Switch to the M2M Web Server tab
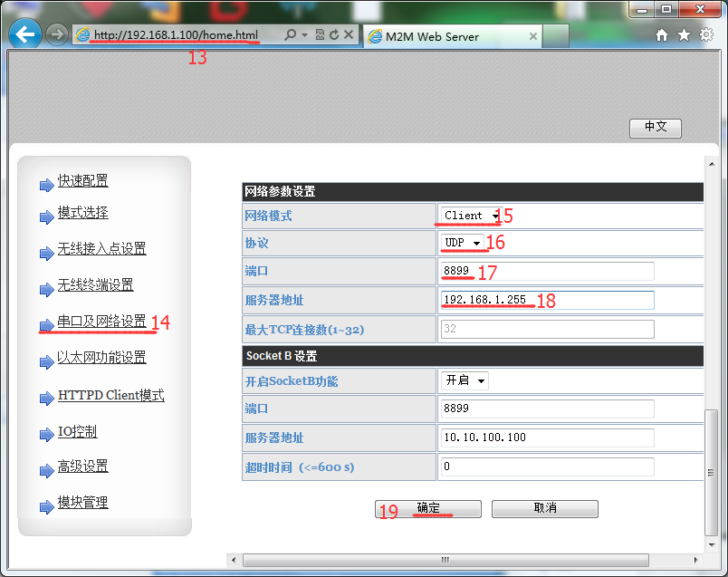The width and height of the screenshot is (728, 577). (x=444, y=37)
